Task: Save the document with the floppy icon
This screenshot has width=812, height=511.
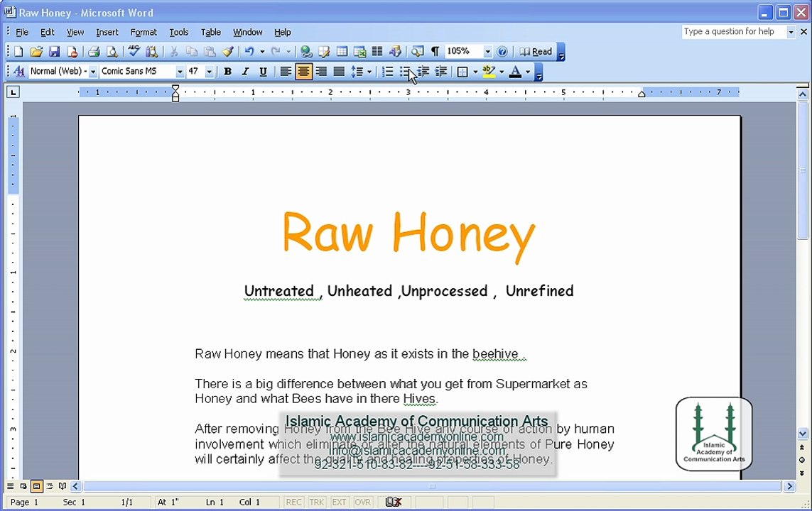Action: pyautogui.click(x=55, y=52)
